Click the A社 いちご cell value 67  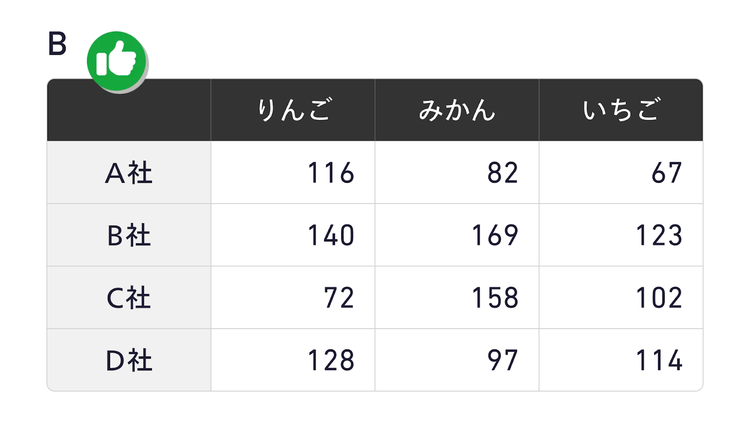[x=666, y=173]
